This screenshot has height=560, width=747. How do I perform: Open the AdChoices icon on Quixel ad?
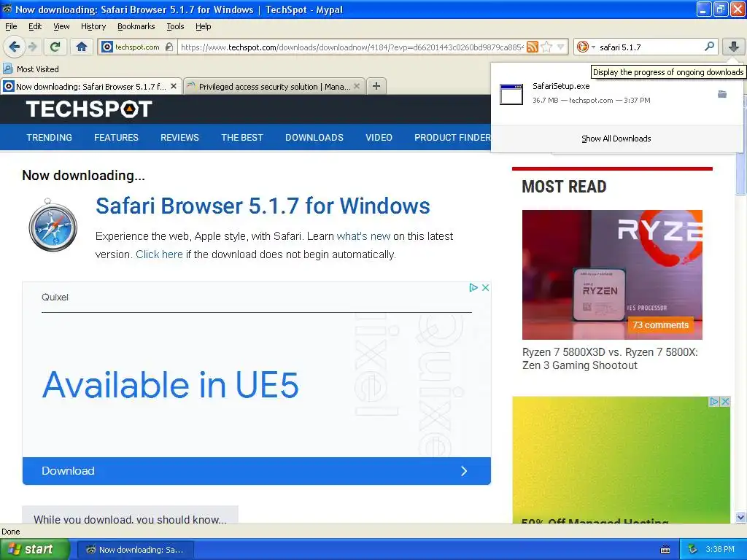473,287
